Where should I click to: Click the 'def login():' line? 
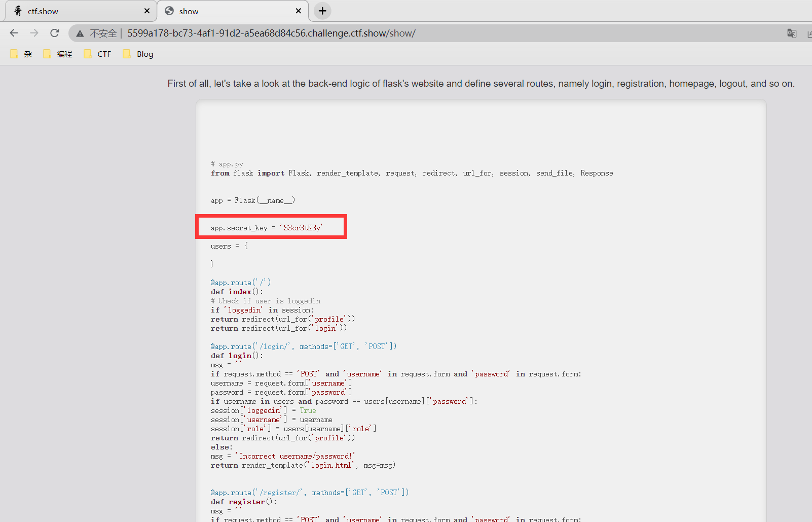(237, 356)
